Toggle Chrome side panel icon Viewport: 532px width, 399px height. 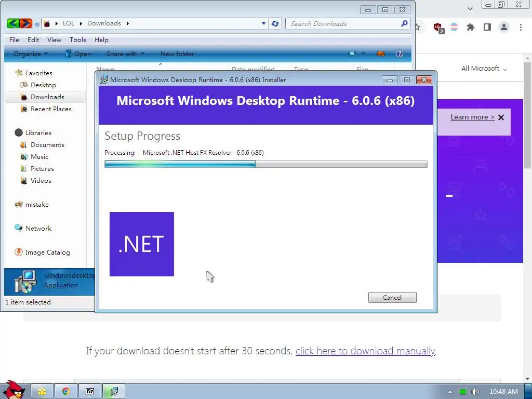click(487, 27)
